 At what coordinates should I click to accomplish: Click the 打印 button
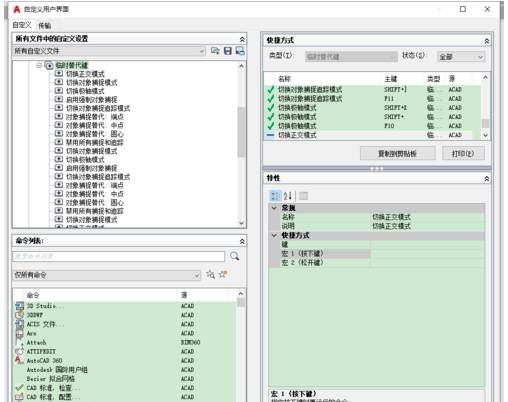coord(463,154)
